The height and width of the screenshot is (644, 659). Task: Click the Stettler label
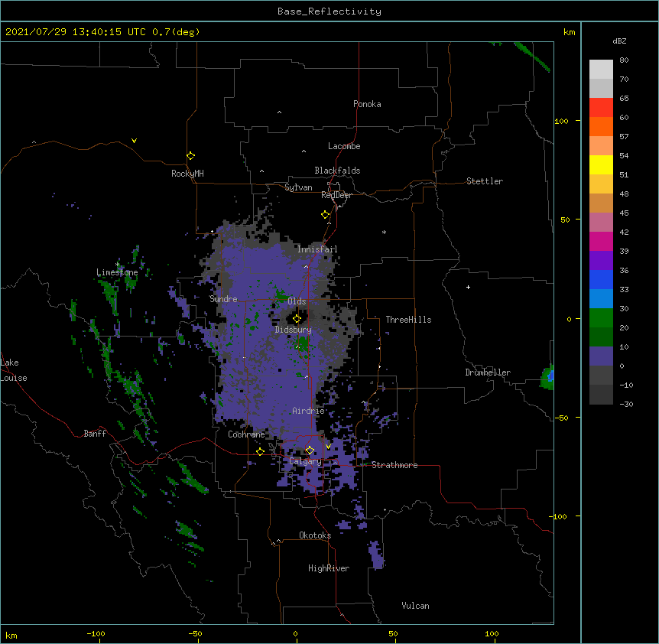[485, 181]
